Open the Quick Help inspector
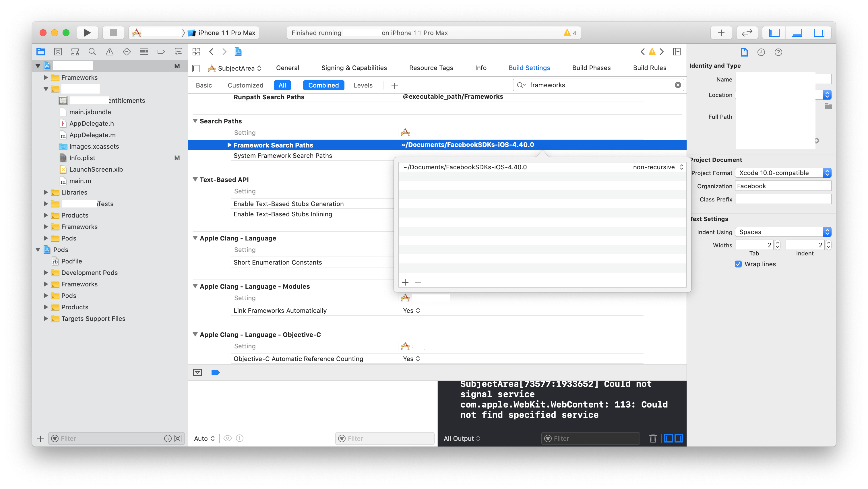The width and height of the screenshot is (868, 489). pyautogui.click(x=778, y=52)
